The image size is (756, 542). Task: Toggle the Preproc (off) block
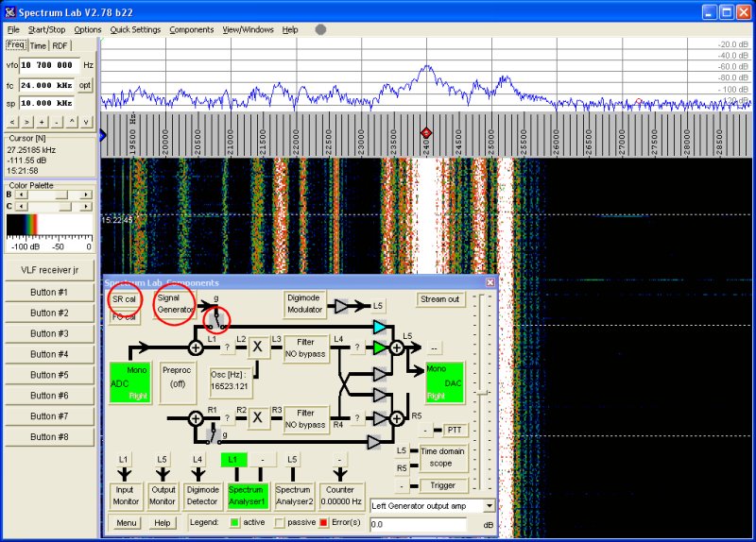178,382
